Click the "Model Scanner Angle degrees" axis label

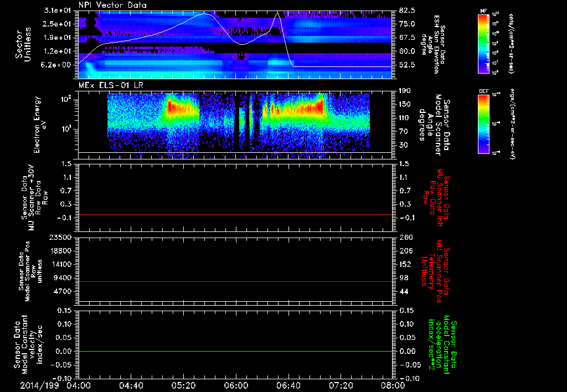(x=435, y=125)
